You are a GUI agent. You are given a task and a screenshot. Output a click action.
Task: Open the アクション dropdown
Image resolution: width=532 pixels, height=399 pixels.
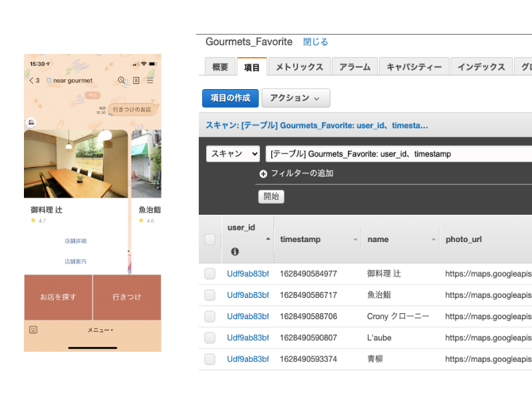295,98
